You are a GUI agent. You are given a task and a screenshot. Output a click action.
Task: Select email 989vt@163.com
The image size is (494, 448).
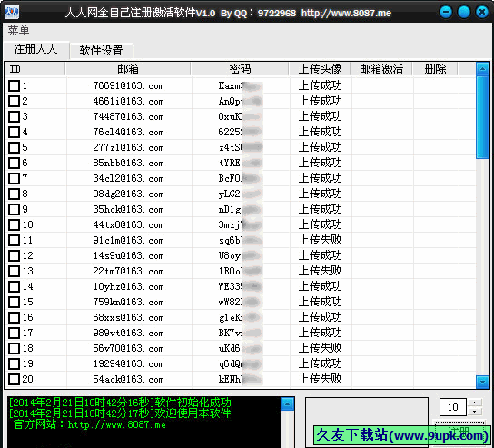tap(129, 333)
